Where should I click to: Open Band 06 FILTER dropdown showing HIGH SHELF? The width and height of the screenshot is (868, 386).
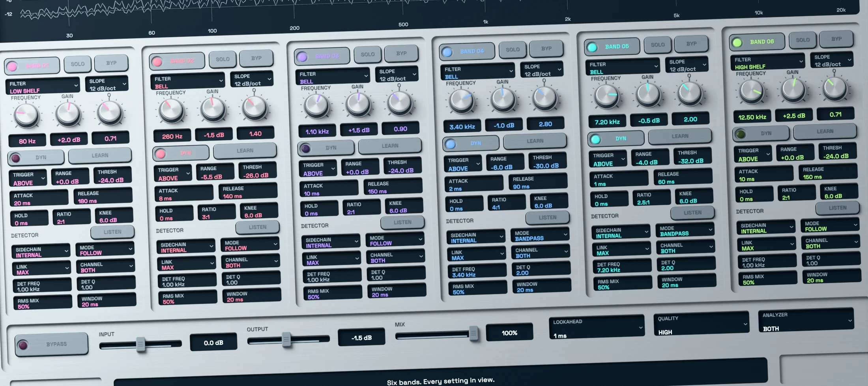coord(768,63)
